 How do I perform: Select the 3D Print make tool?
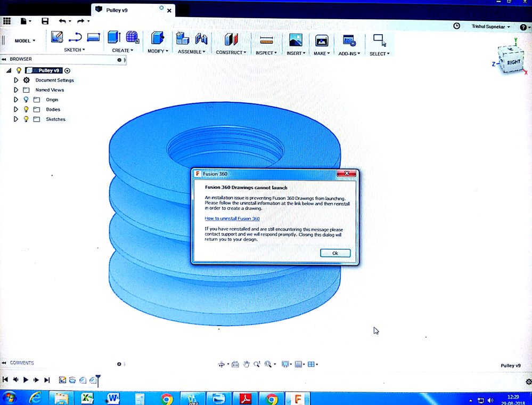coord(321,40)
